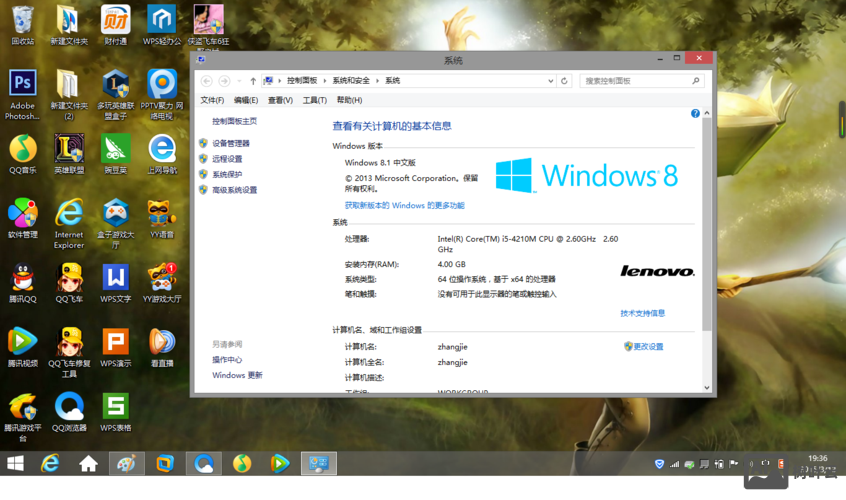This screenshot has width=846, height=500.
Task: Open the 多玩英雄联盟盒子 desktop icon
Action: click(115, 94)
